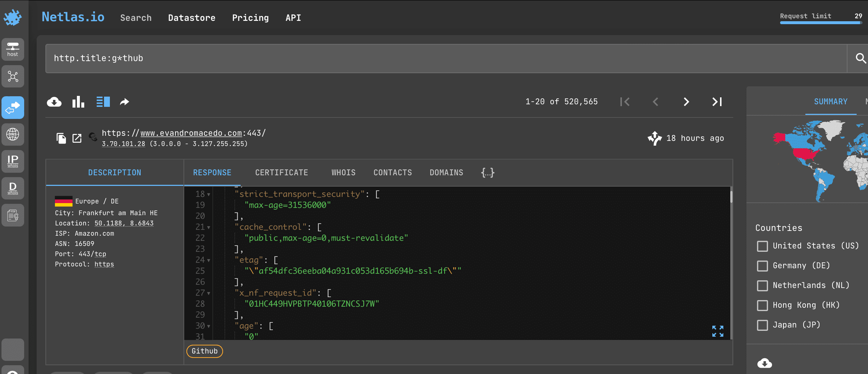Viewport: 868px width, 374px height.
Task: Open evandromacedo result in new window
Action: 77,138
